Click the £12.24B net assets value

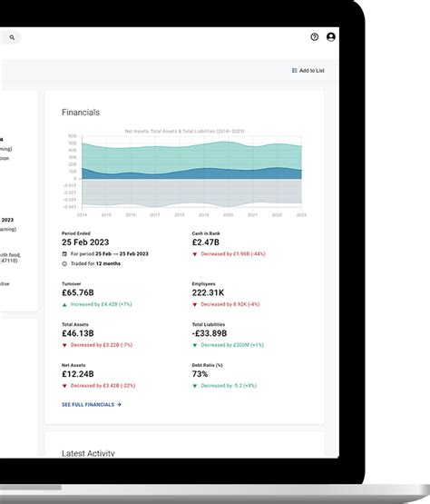[x=78, y=374]
